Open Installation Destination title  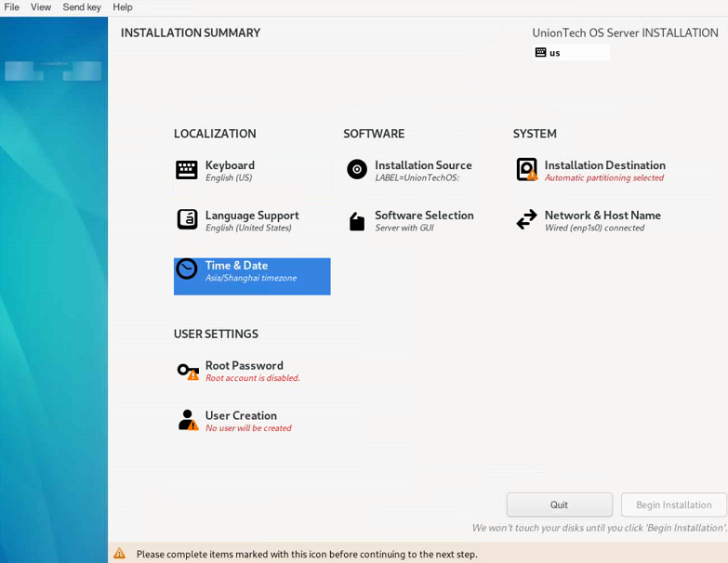coord(605,165)
